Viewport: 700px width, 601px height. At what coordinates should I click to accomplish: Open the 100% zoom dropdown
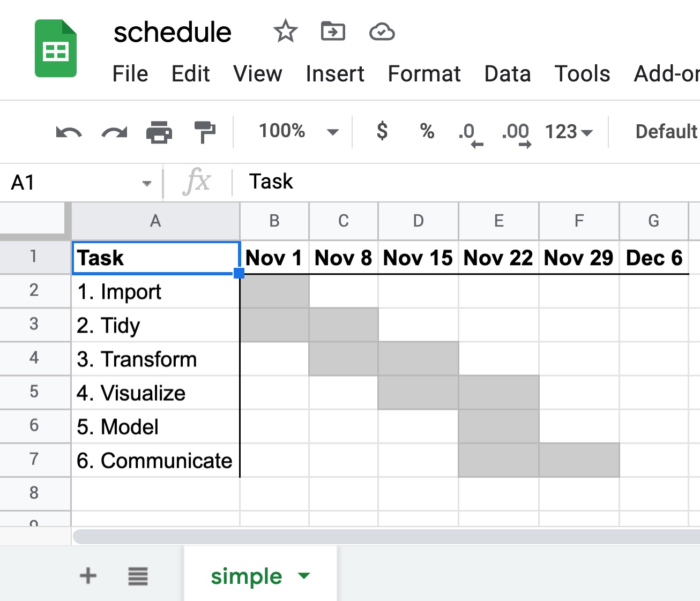[299, 131]
